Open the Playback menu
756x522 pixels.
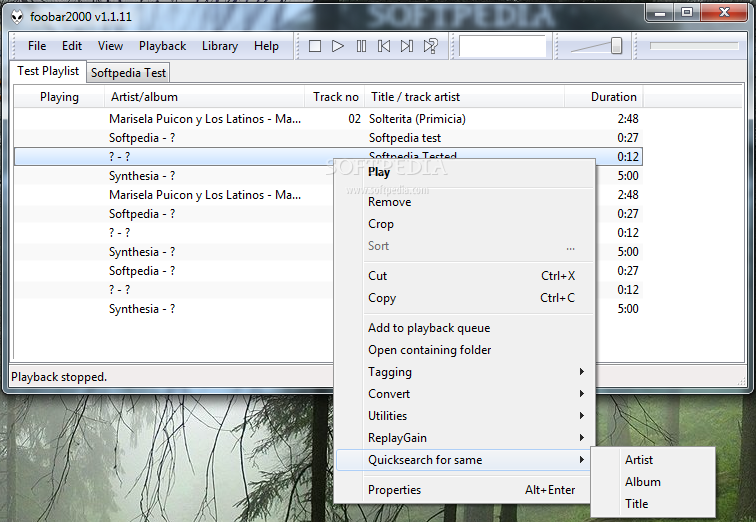tap(162, 46)
